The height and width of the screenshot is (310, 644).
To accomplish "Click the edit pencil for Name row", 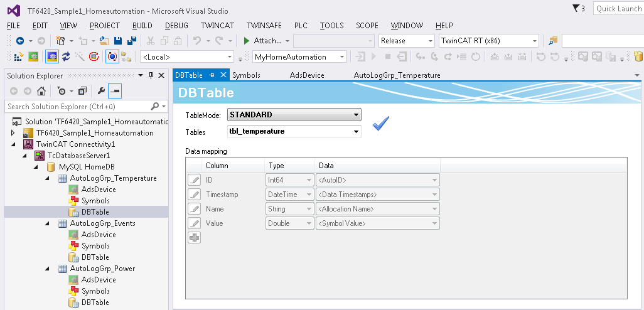I will [195, 209].
